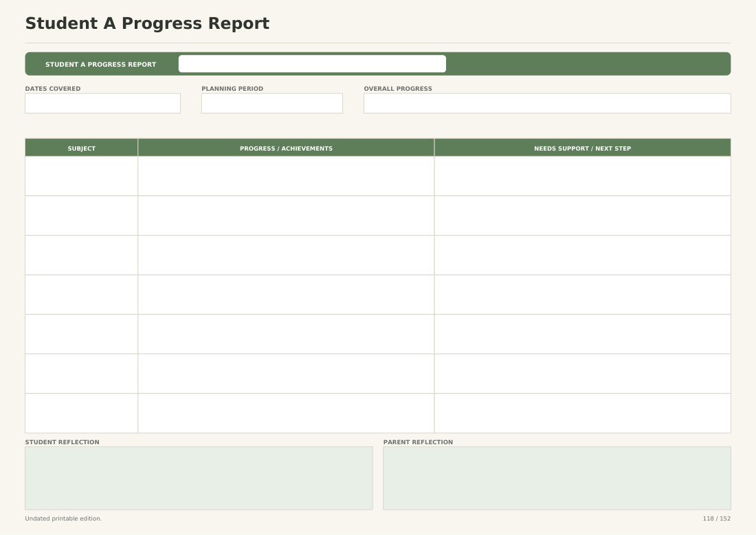
Task: Click the last row's Subject cell
Action: click(82, 413)
